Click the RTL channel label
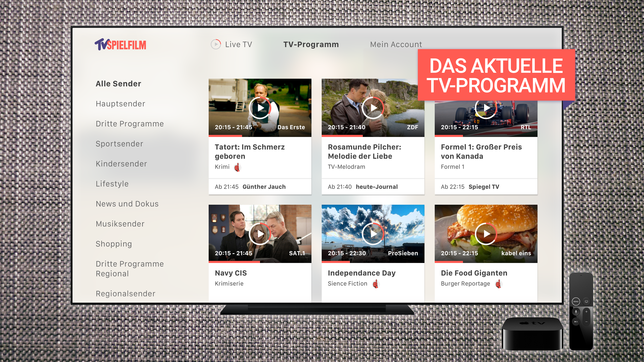Image resolution: width=644 pixels, height=362 pixels. click(x=526, y=127)
